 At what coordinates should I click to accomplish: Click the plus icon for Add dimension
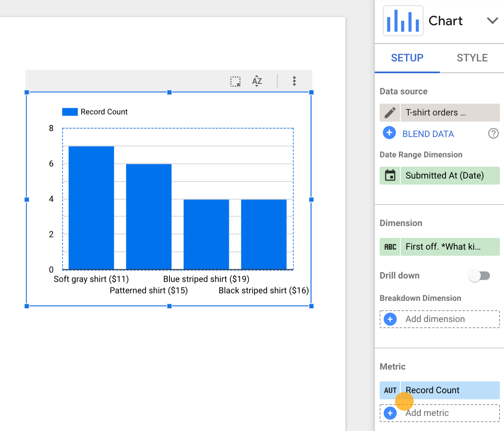pos(390,319)
